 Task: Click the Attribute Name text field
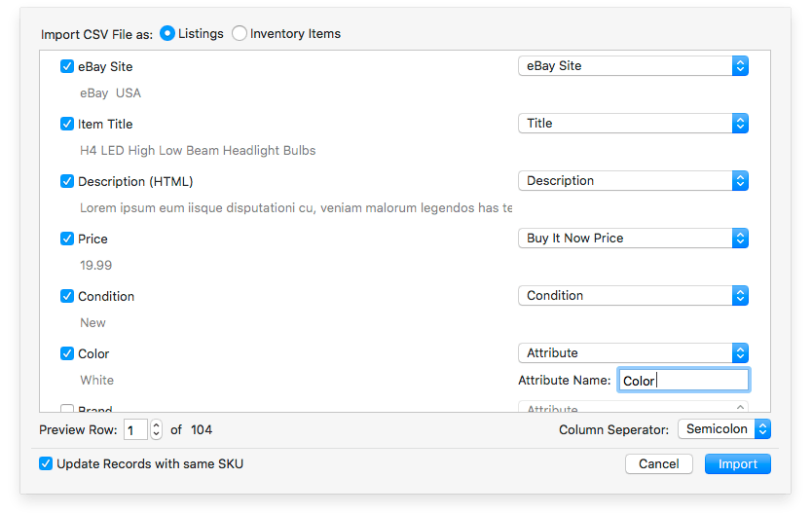pyautogui.click(x=683, y=381)
